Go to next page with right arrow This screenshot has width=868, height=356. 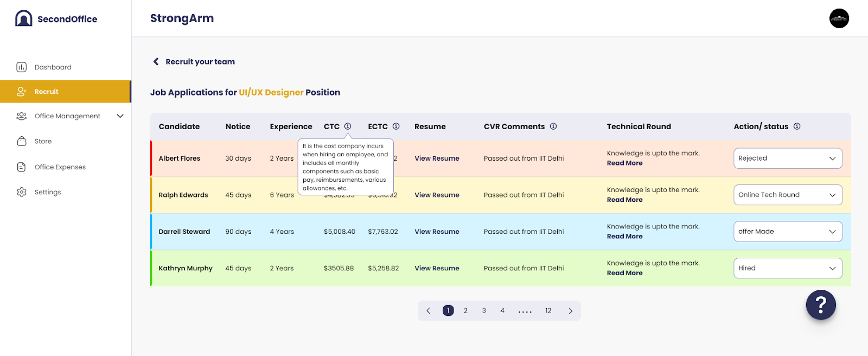pyautogui.click(x=570, y=311)
